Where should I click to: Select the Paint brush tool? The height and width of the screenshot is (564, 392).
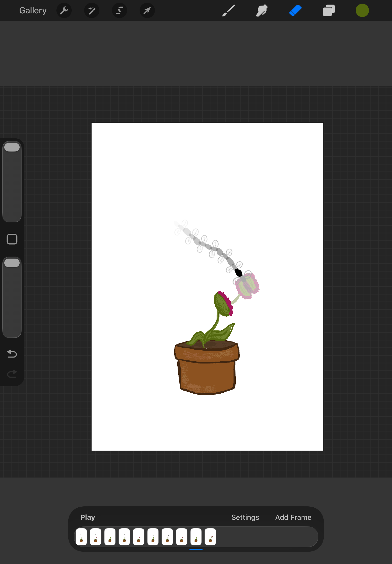(x=229, y=11)
